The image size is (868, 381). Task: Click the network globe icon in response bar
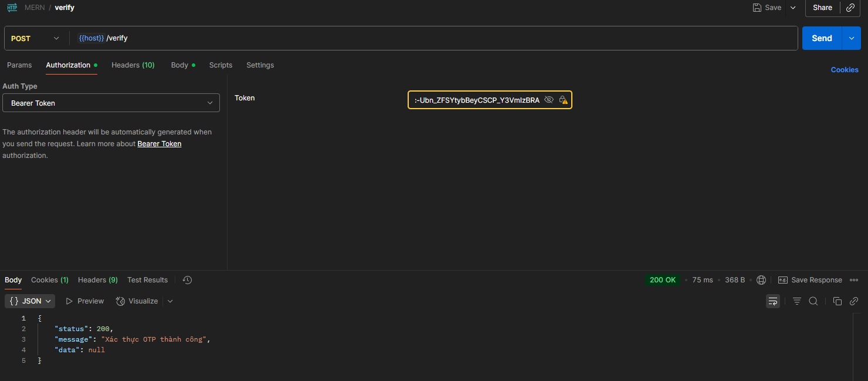pyautogui.click(x=761, y=280)
